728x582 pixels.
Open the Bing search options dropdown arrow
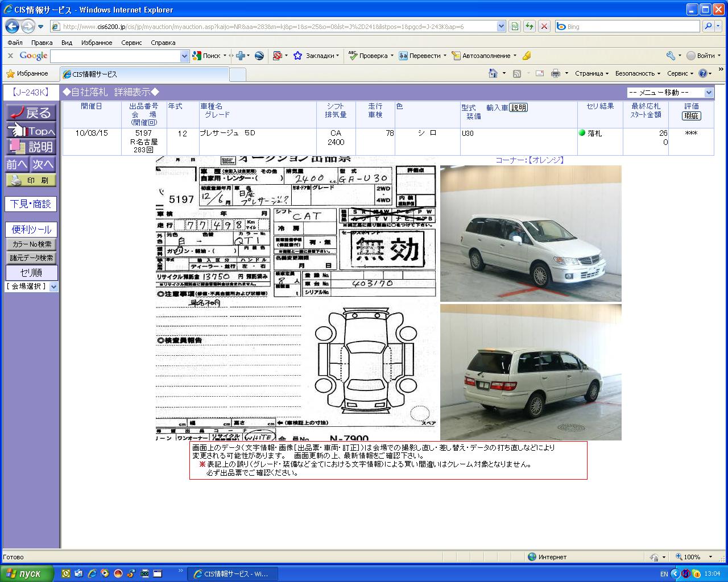pos(719,26)
